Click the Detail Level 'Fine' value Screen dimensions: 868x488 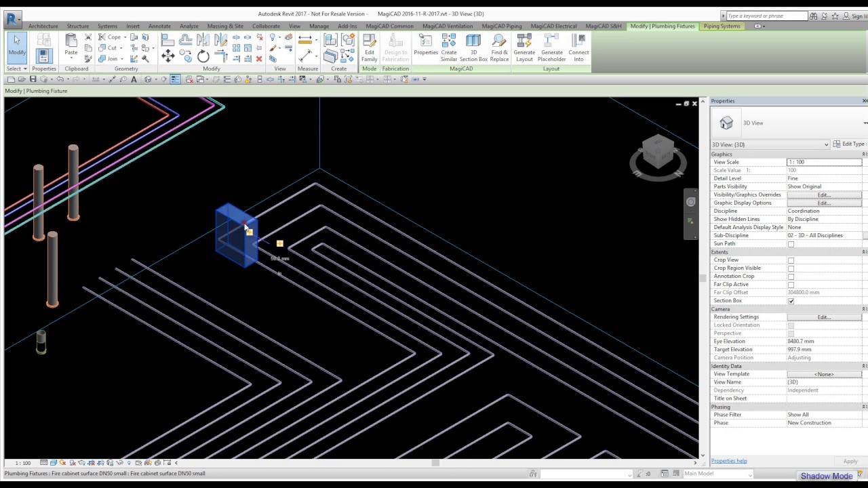click(x=824, y=179)
